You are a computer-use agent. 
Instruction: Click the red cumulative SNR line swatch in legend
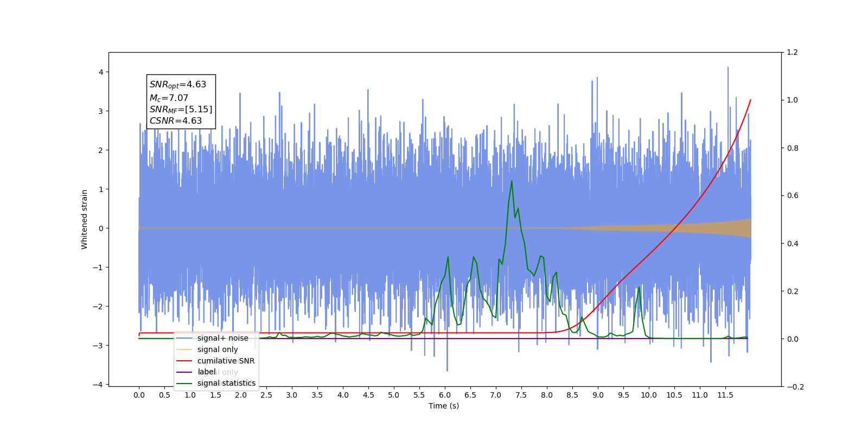(x=184, y=361)
